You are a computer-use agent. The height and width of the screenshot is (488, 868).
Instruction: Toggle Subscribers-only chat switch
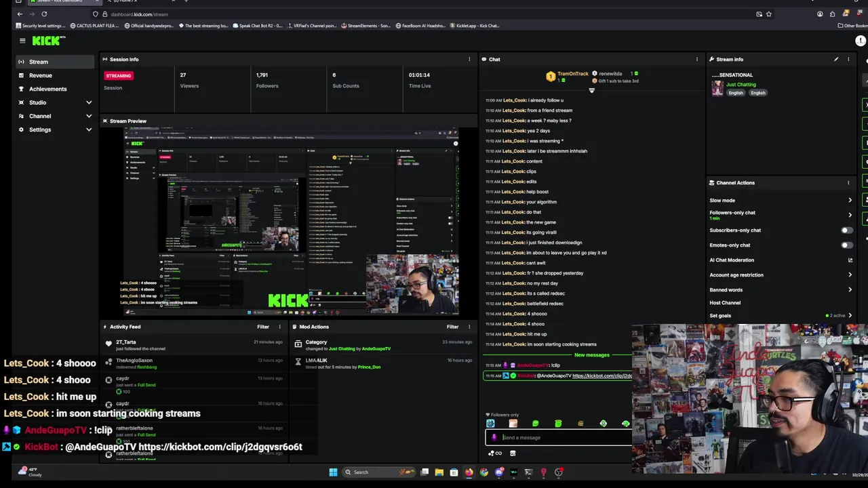coord(846,230)
